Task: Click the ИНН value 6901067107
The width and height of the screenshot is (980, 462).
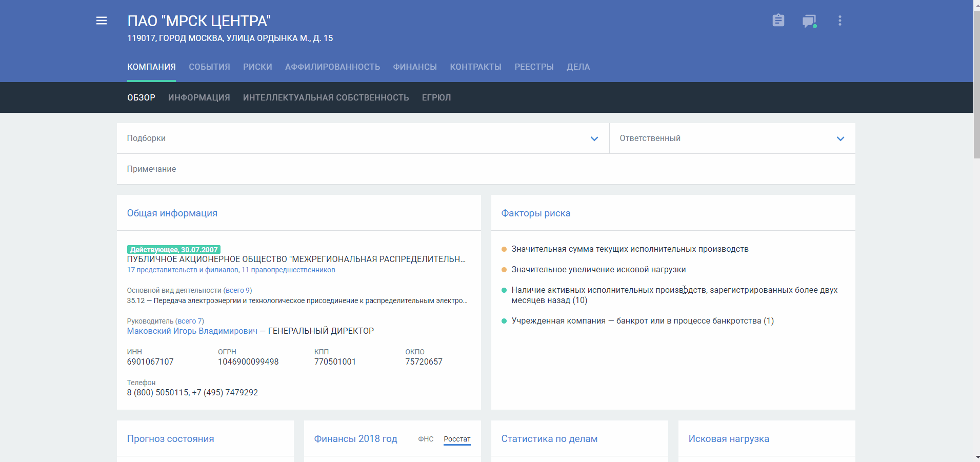Action: point(150,362)
